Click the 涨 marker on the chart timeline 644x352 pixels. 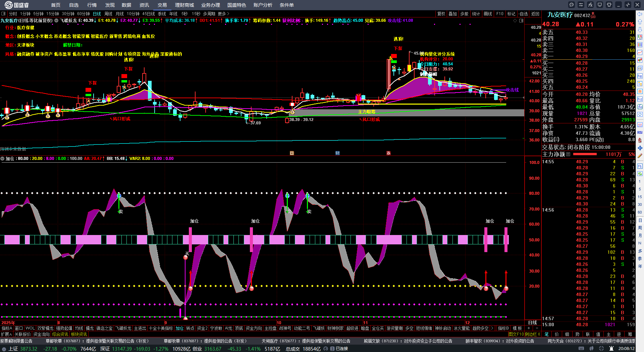(388, 153)
